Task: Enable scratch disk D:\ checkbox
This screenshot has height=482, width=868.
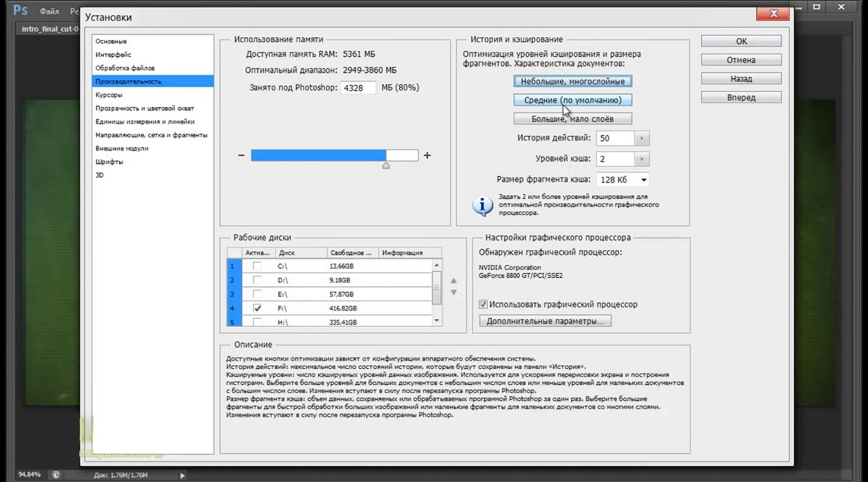Action: tap(257, 280)
